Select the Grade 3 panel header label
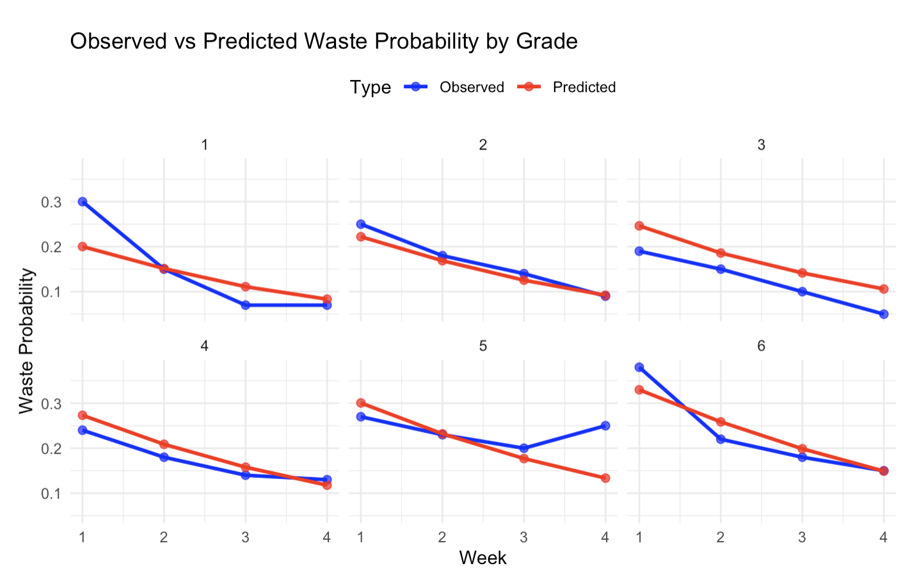 pos(761,145)
